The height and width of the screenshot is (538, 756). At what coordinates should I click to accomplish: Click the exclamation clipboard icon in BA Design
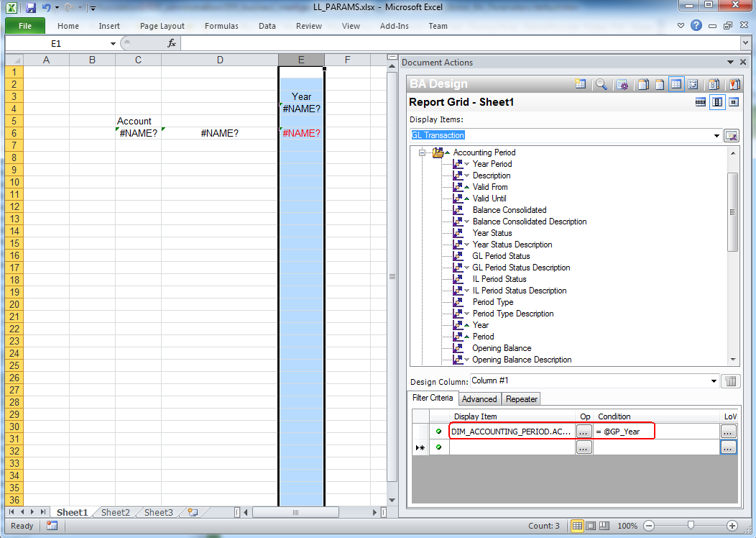734,84
